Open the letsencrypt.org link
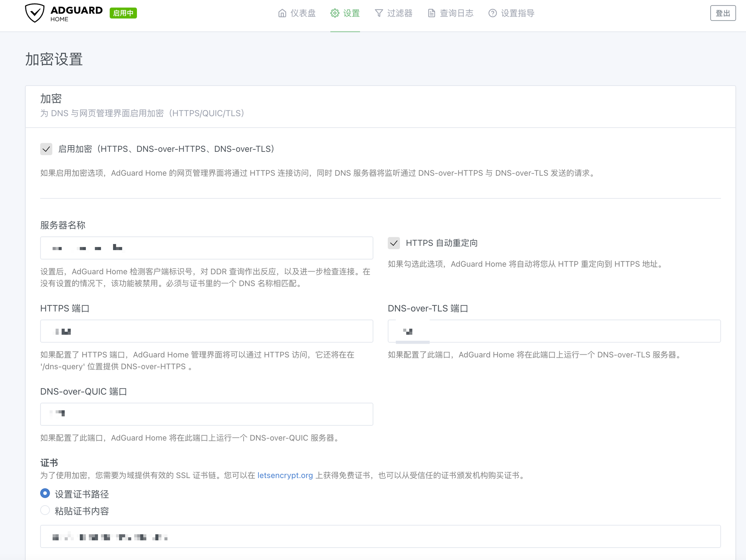 click(x=285, y=476)
